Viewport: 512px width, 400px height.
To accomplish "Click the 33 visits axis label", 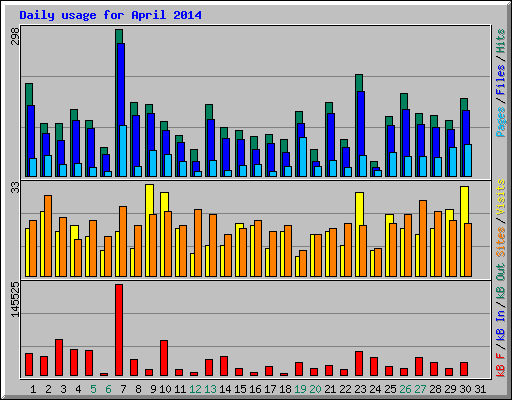I will click(x=15, y=187).
